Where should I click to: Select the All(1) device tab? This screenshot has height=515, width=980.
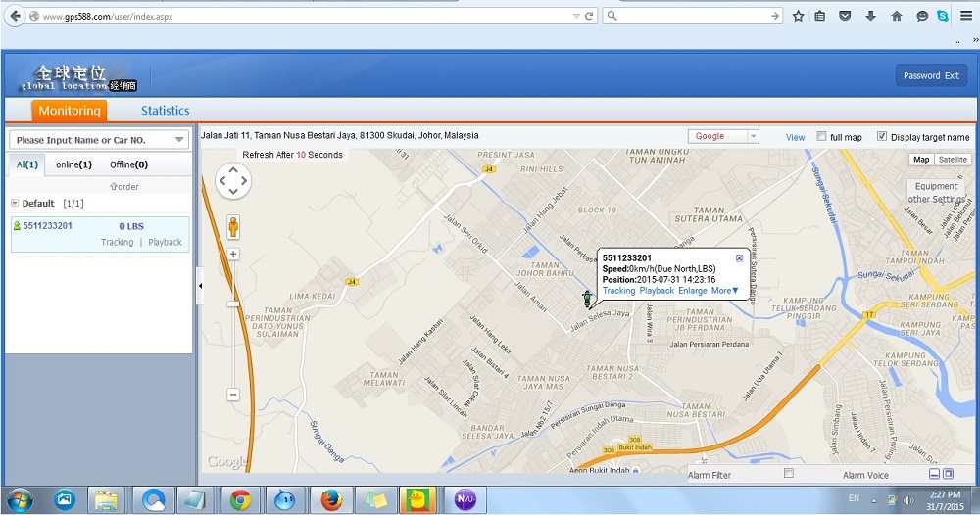pos(26,164)
